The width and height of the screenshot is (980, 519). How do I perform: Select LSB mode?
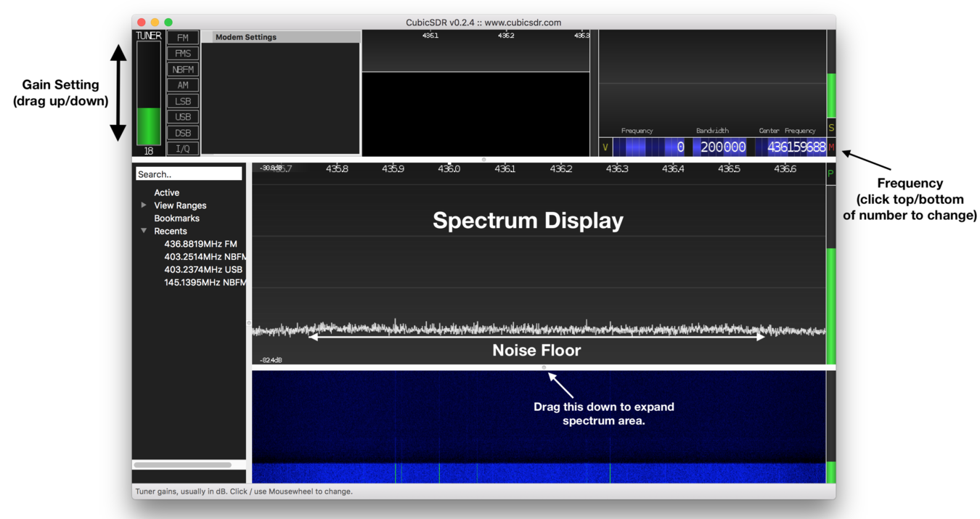(x=182, y=101)
